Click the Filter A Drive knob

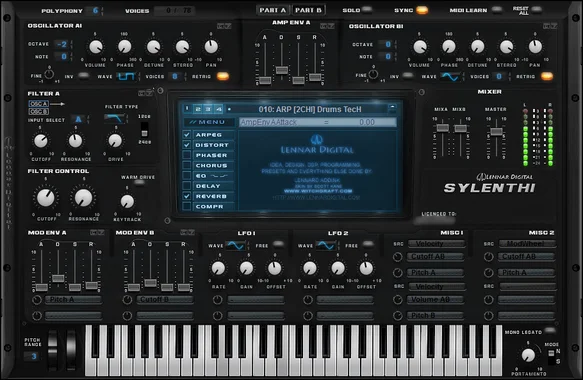coord(115,141)
